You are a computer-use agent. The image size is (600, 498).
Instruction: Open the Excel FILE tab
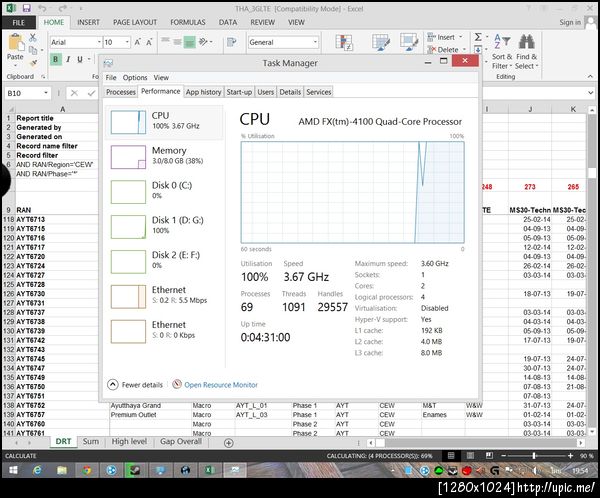click(18, 23)
